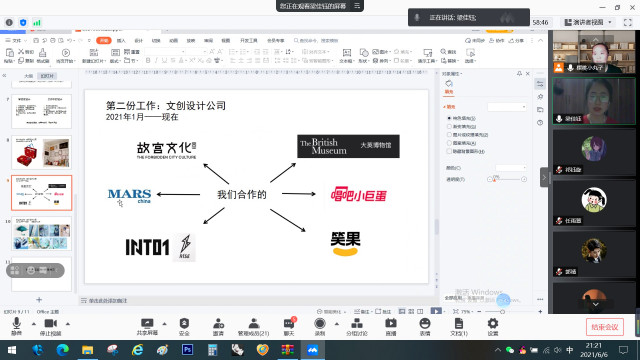The image size is (640, 360).
Task: Stop video with the camera icon
Action: (x=50, y=326)
